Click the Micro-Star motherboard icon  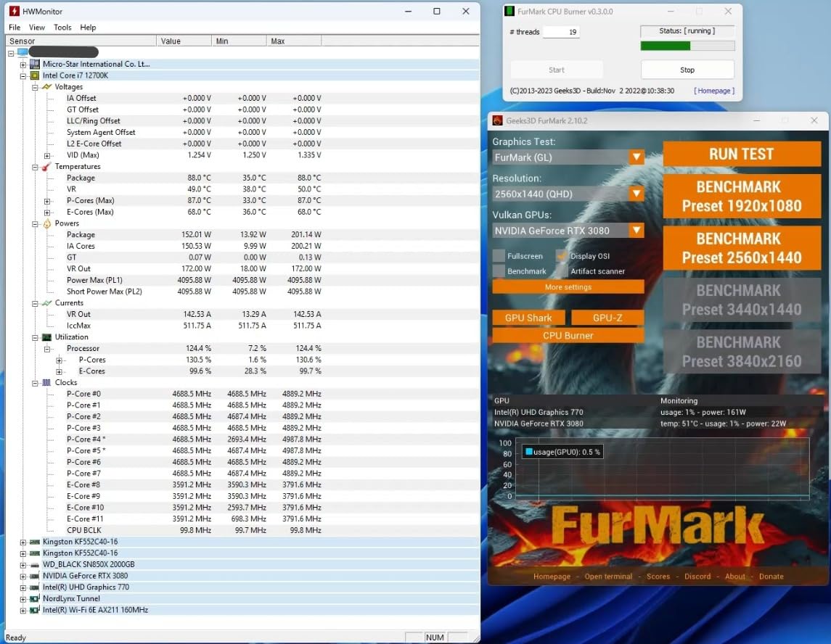click(x=34, y=64)
